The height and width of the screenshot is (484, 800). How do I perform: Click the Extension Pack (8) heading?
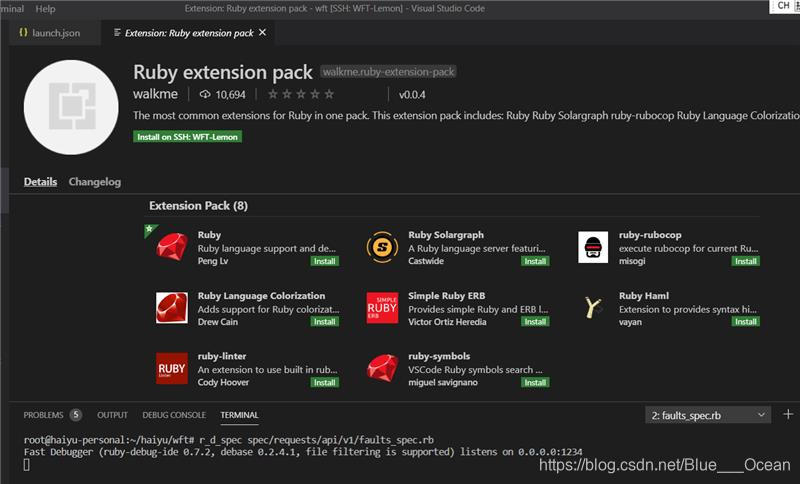click(198, 206)
